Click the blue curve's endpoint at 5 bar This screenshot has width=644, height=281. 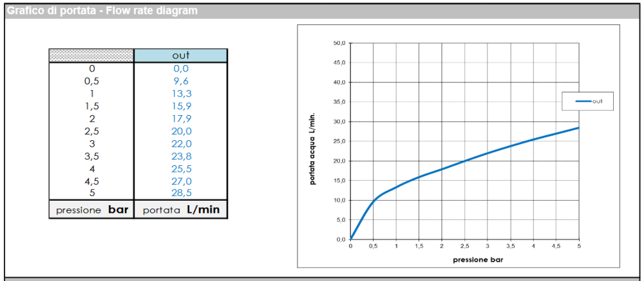point(578,127)
